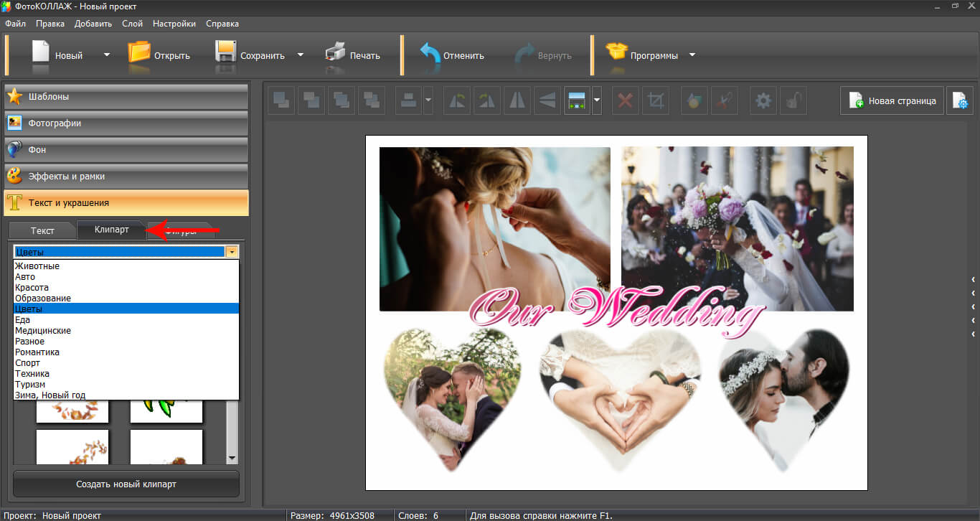Open page settings icon beside Новая страница
Viewport: 980px width, 521px height.
[960, 100]
